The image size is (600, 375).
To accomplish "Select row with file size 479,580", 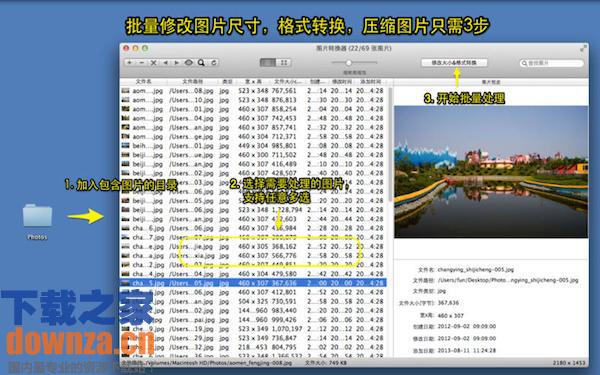I will pyautogui.click(x=253, y=274).
